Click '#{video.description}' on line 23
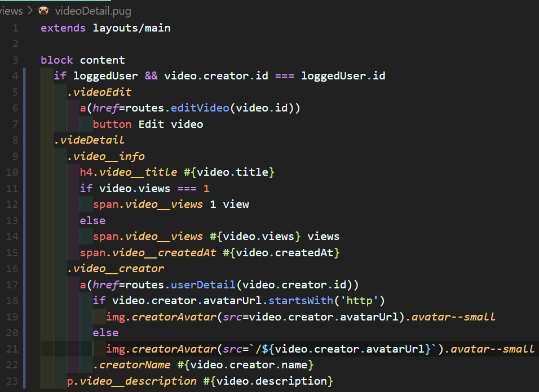539x392 pixels. coord(268,381)
